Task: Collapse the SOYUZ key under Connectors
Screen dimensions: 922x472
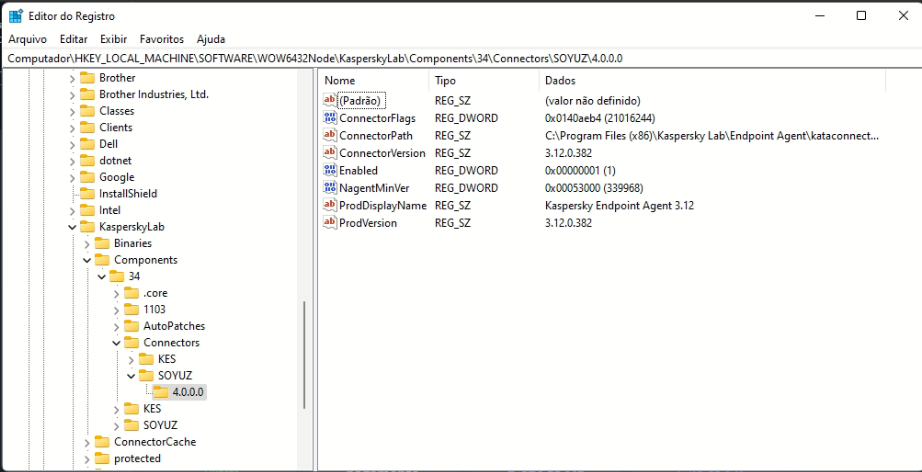Action: (131, 376)
